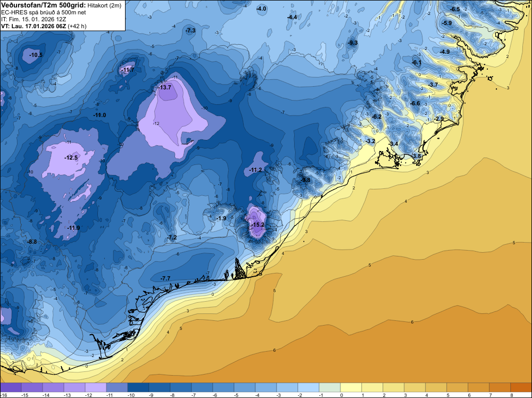
Task: Select the -3.8 coastal temperature label
Action: (416, 156)
